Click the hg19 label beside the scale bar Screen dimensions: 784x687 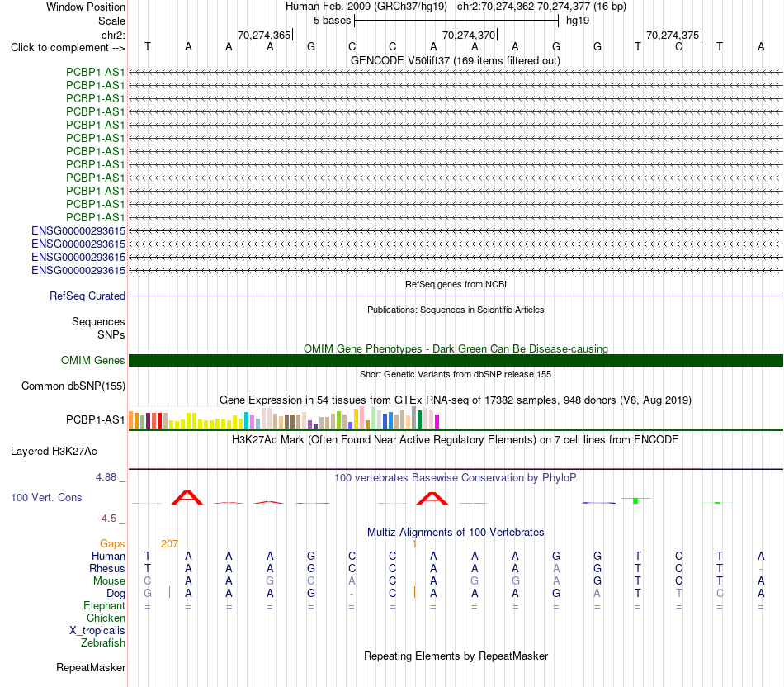click(x=578, y=21)
